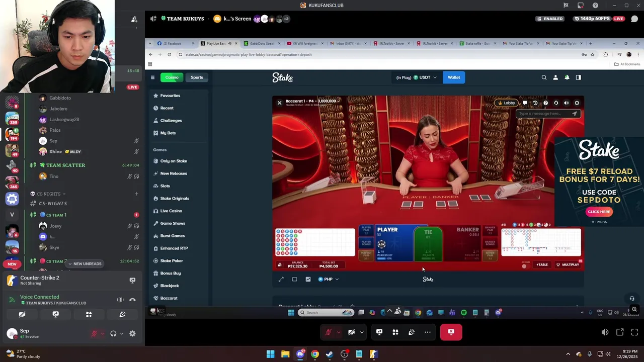
Task: Switch to the Sports tab
Action: [197, 77]
